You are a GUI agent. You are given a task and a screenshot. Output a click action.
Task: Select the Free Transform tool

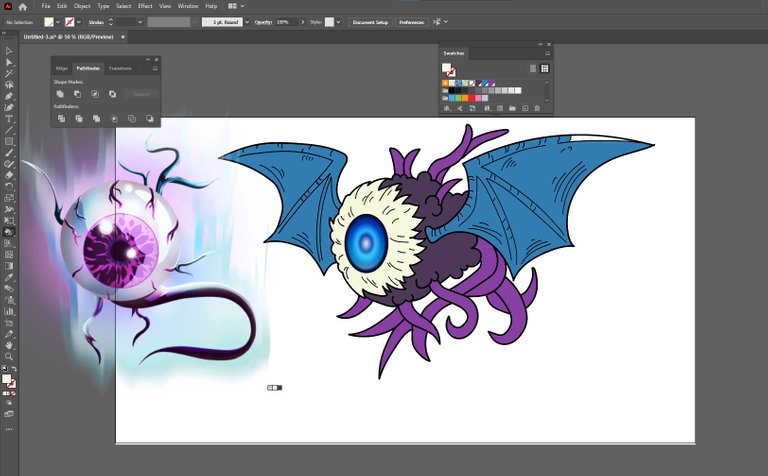[x=9, y=220]
